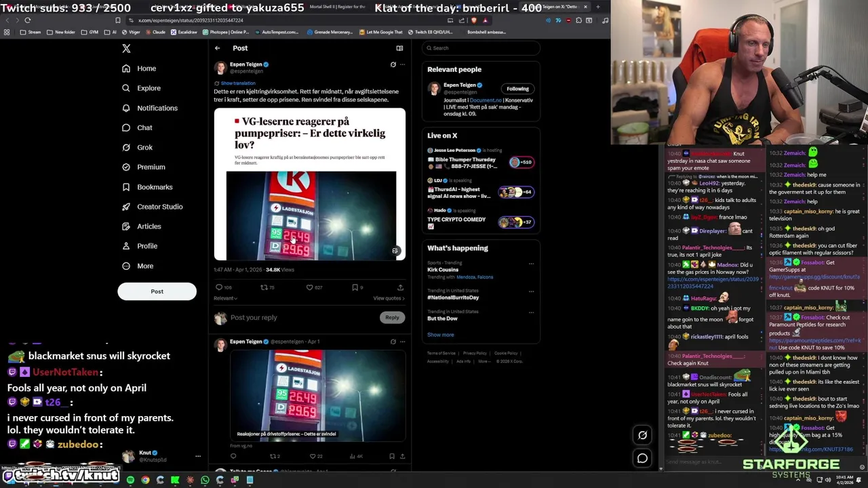This screenshot has height=488, width=868.
Task: Open Explore in the sidebar
Action: 141,88
